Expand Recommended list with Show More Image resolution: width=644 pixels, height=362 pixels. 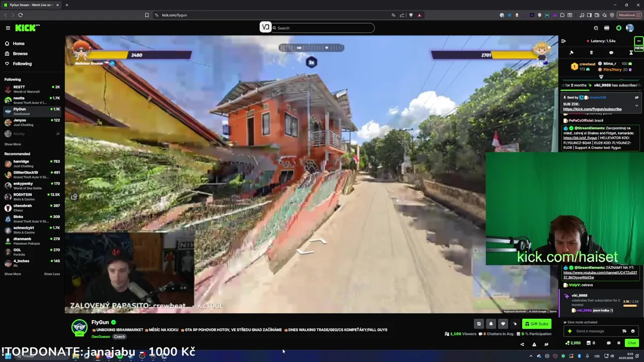pos(13,274)
